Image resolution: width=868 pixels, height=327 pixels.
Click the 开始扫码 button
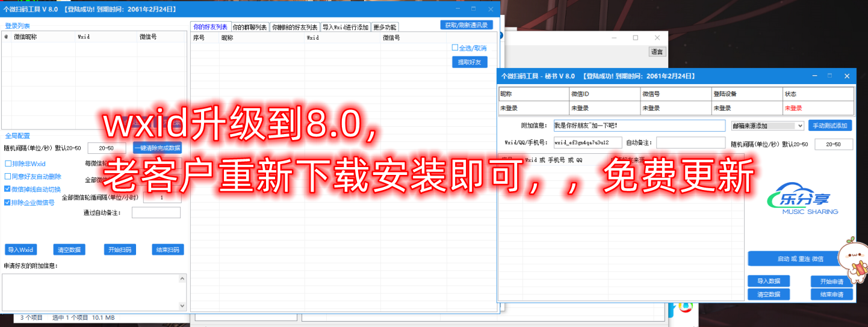click(119, 250)
